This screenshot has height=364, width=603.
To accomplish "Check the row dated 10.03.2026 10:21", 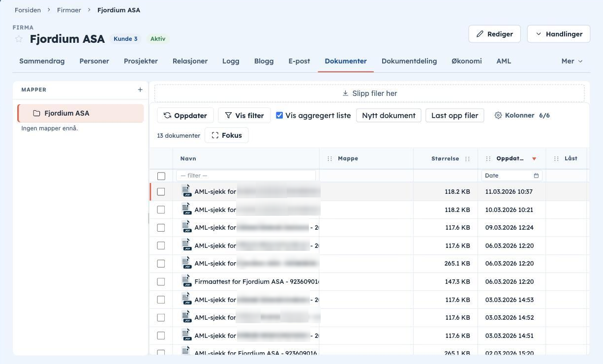I will pyautogui.click(x=161, y=210).
